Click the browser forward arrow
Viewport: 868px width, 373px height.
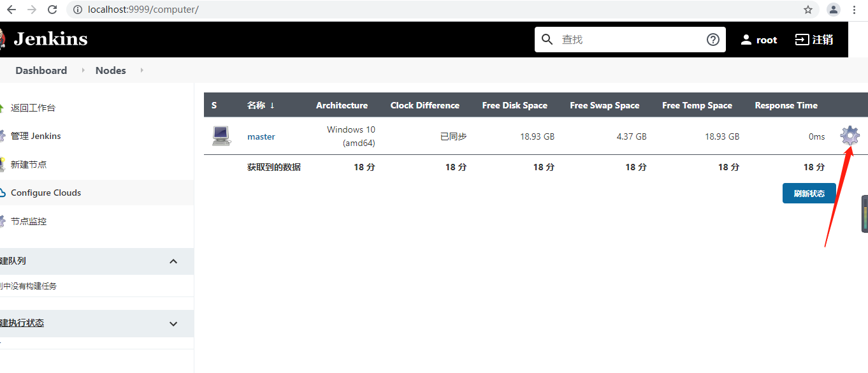point(32,10)
